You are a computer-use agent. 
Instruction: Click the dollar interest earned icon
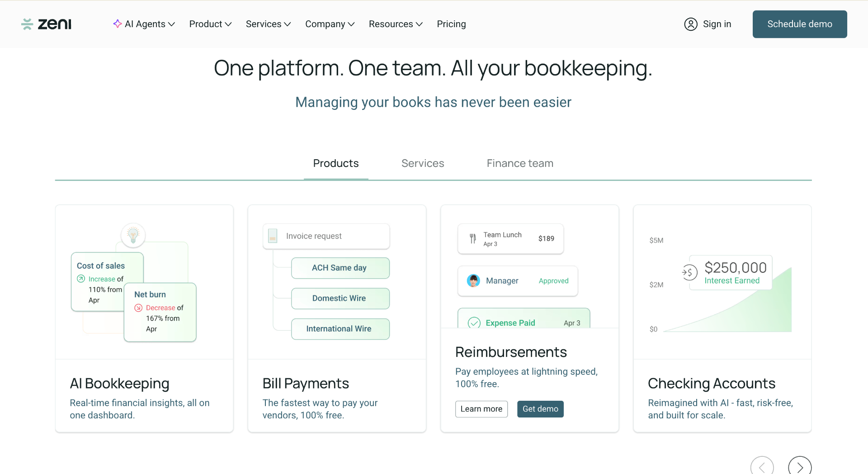(689, 272)
